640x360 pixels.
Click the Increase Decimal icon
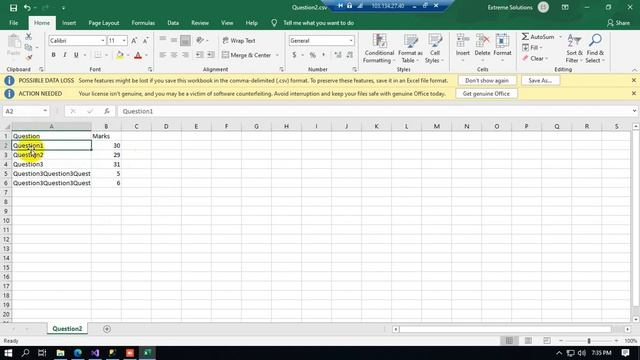pyautogui.click(x=338, y=55)
